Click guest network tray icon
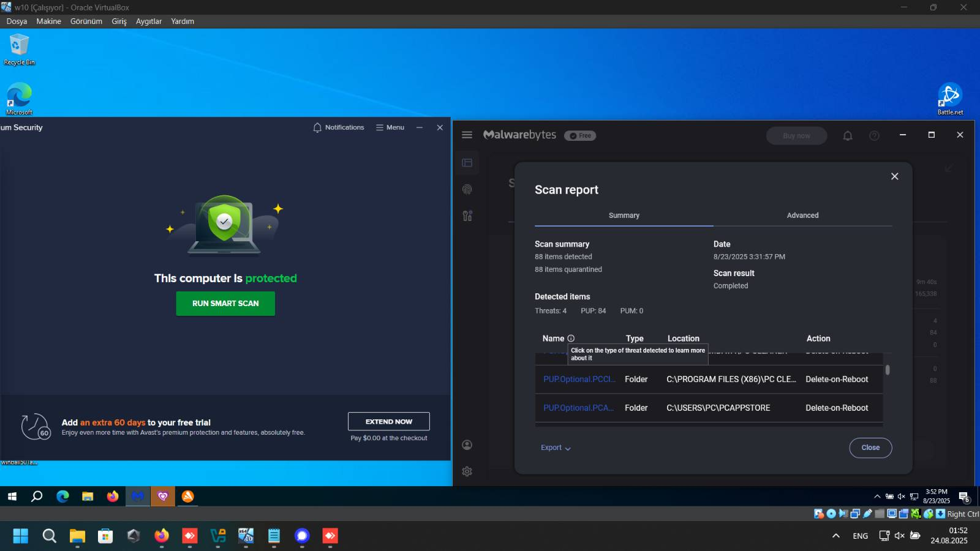The image size is (980, 551). click(x=914, y=497)
